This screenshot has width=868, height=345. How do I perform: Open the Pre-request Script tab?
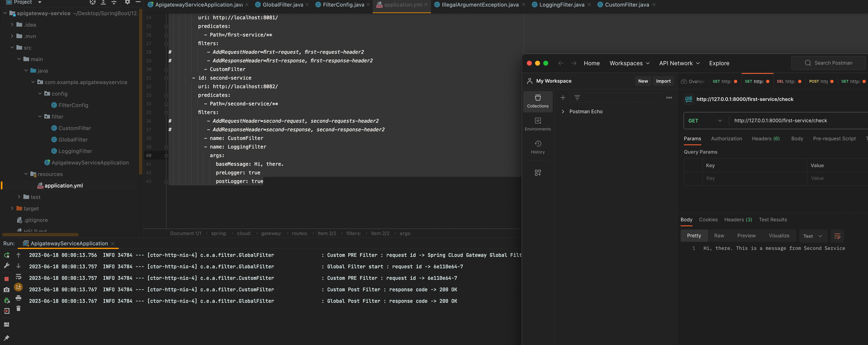(834, 139)
